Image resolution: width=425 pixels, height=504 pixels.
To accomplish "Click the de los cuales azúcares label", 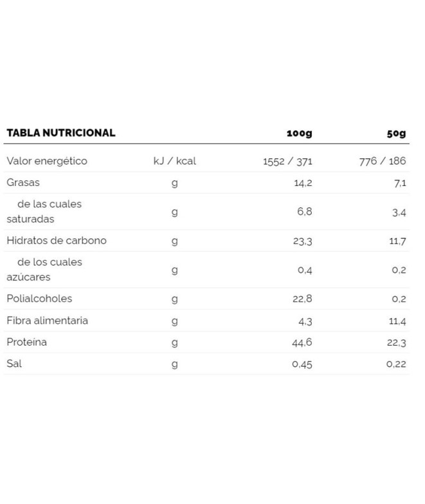I will [x=44, y=269].
